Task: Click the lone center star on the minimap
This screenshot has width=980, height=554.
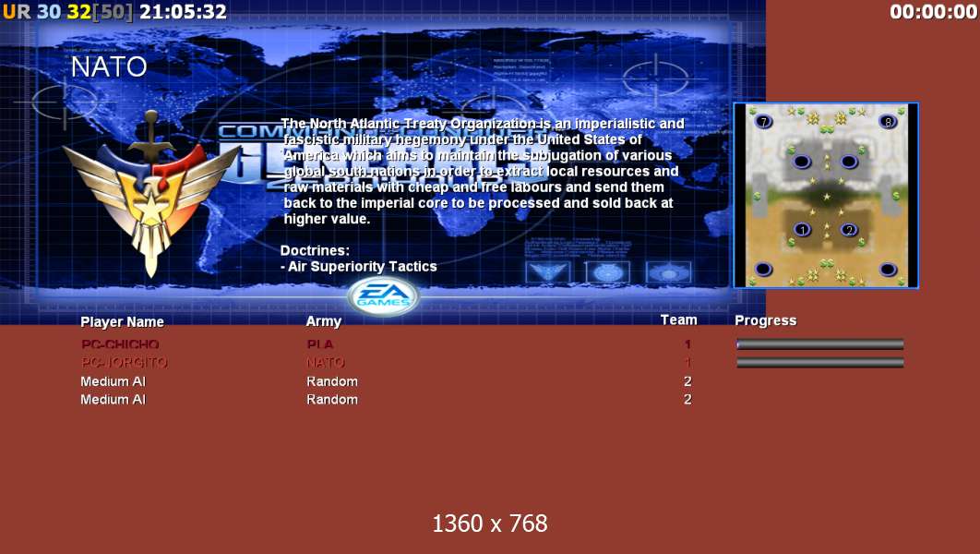Action: pos(826,197)
